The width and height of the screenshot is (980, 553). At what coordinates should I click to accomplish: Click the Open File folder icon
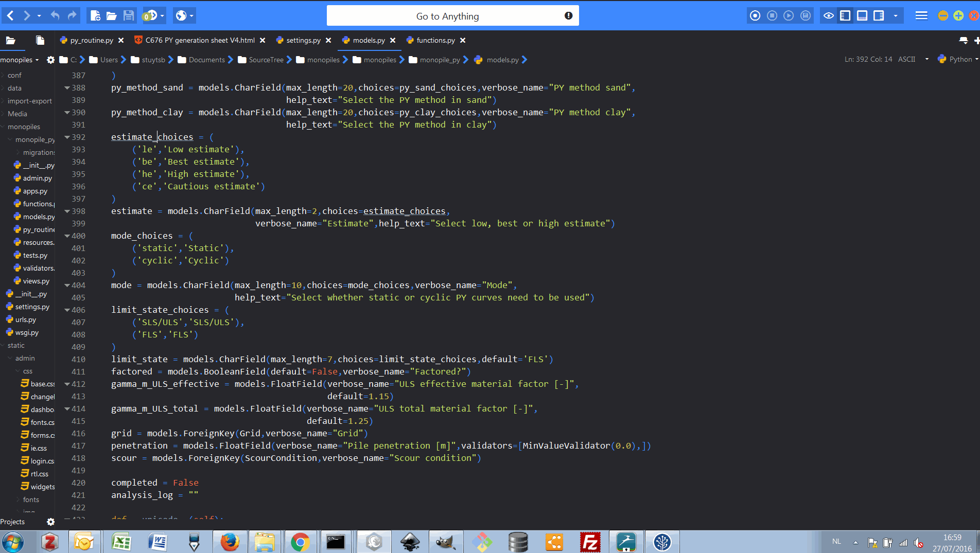[112, 16]
